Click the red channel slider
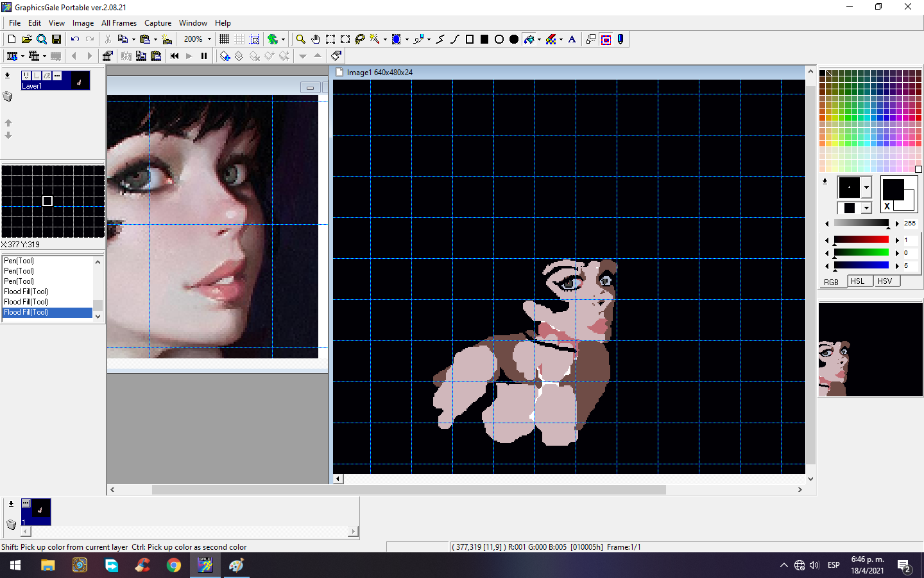 tap(861, 240)
